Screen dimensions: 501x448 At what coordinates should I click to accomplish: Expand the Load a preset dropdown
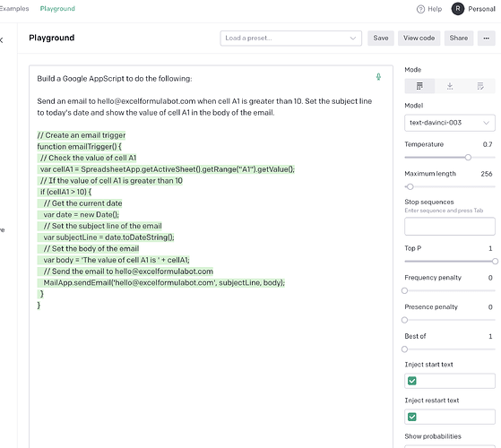[290, 39]
